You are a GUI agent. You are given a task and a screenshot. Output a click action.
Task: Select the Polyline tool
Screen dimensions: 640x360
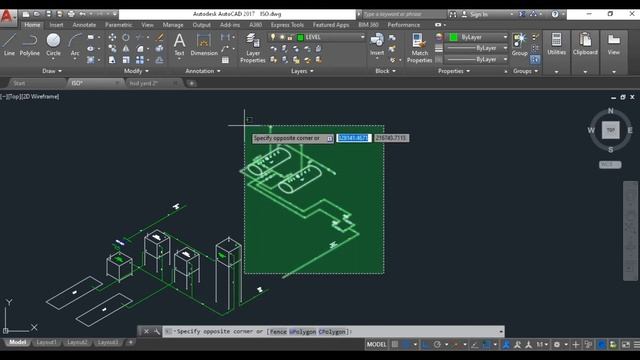point(29,45)
